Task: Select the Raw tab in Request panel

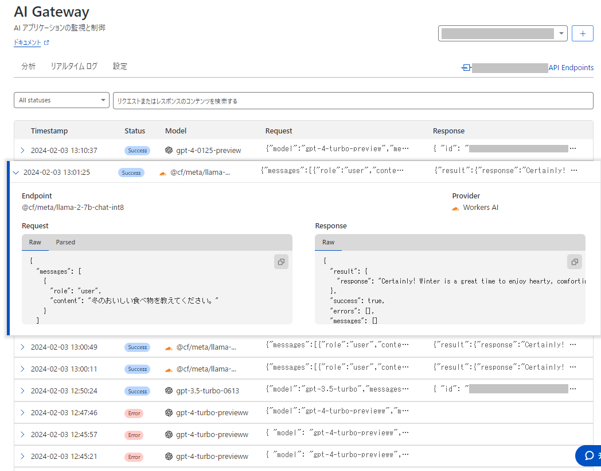Action: coord(35,242)
